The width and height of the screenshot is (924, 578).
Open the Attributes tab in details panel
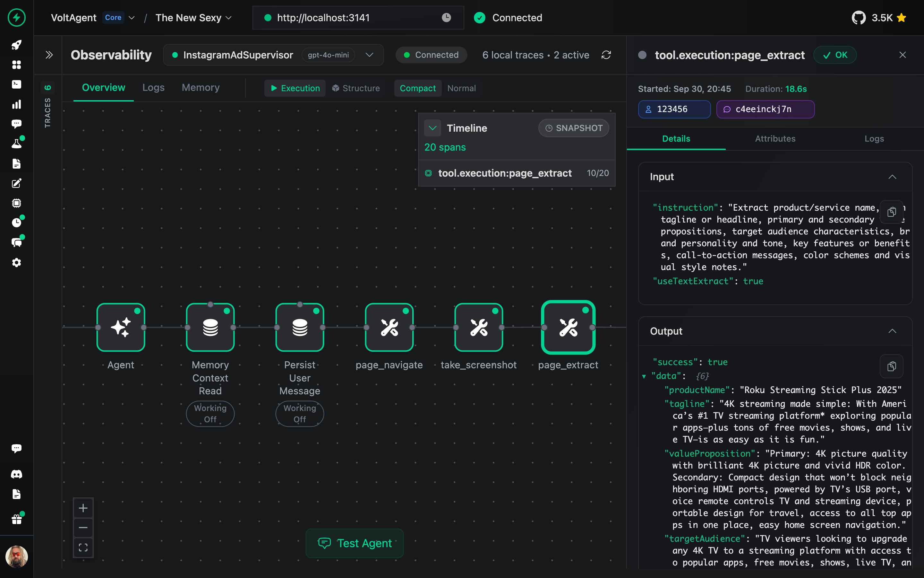[775, 139]
